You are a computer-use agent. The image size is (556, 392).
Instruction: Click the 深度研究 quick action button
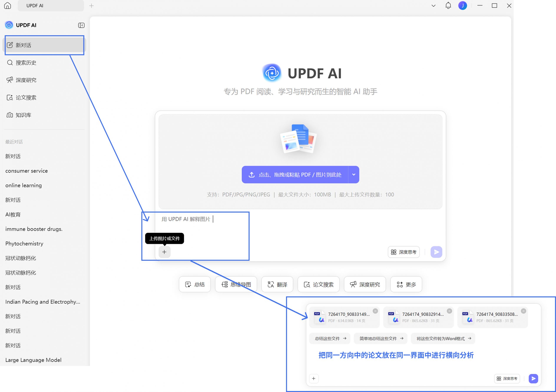tap(365, 284)
